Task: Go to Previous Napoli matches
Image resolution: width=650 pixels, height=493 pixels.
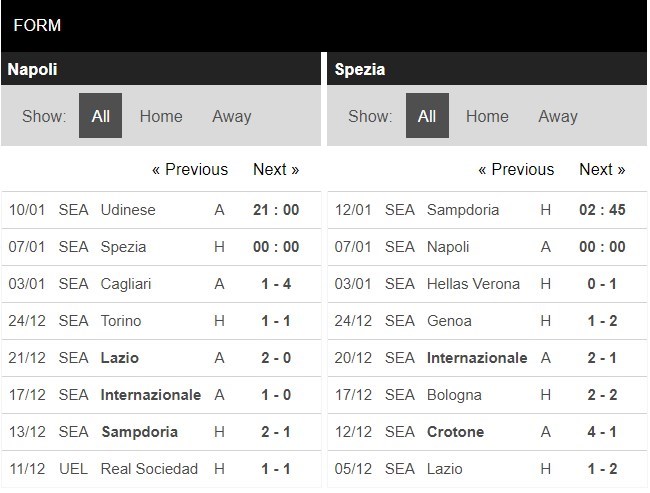Action: click(x=190, y=169)
